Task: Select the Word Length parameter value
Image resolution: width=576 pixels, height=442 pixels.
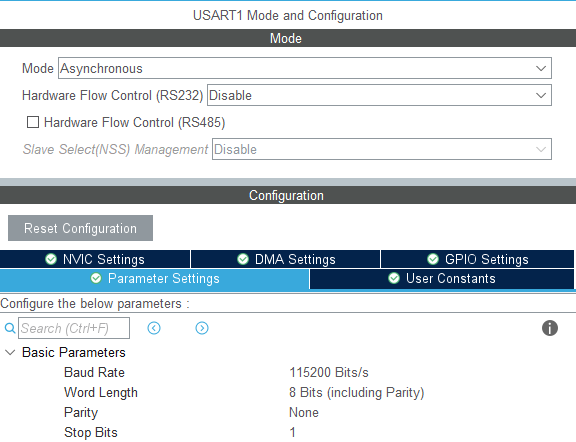Action: 356,392
